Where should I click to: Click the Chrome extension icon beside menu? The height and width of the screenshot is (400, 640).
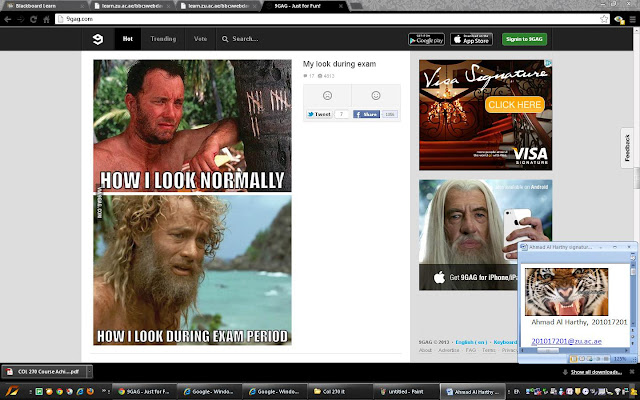[x=619, y=20]
